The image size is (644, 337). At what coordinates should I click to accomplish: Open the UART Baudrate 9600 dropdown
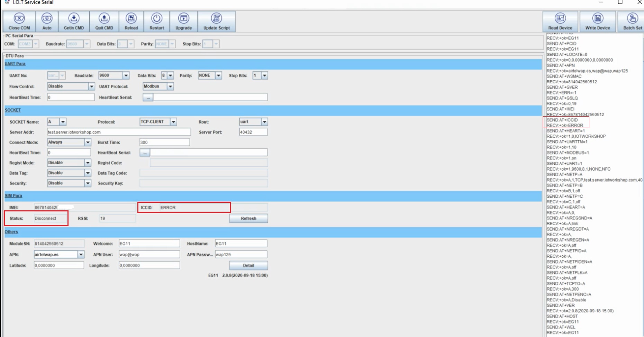pyautogui.click(x=126, y=75)
